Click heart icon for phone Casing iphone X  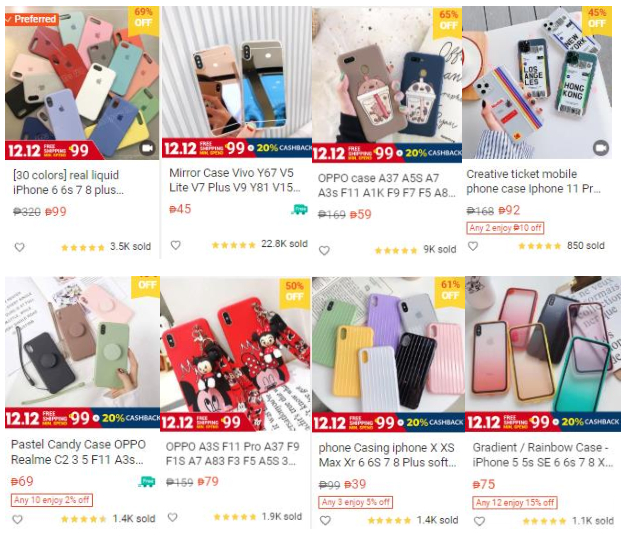coord(325,520)
